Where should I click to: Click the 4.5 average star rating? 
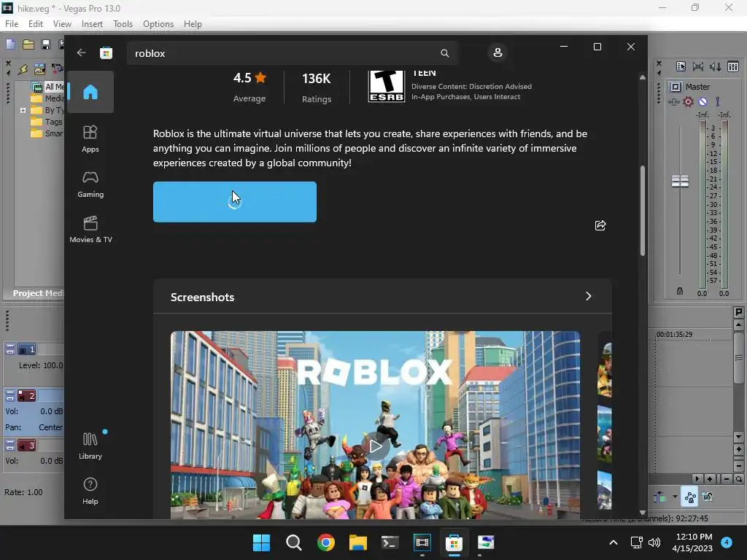pos(249,87)
